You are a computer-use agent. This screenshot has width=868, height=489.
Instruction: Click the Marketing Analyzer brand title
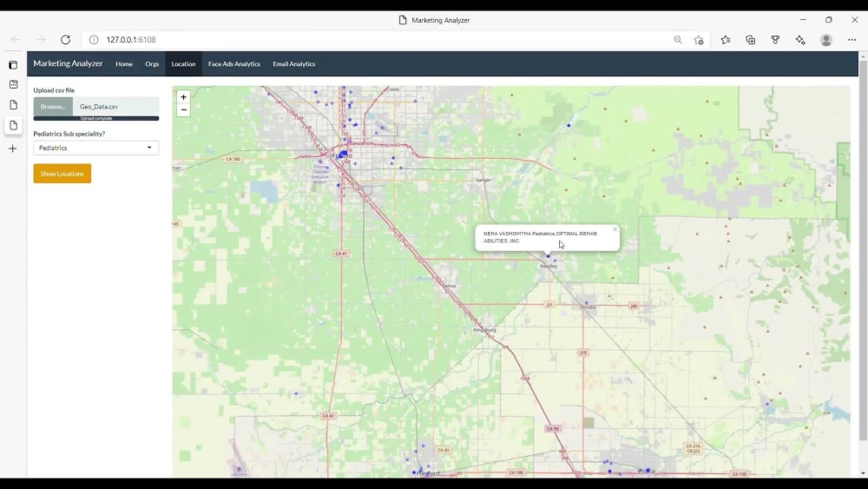pyautogui.click(x=68, y=63)
